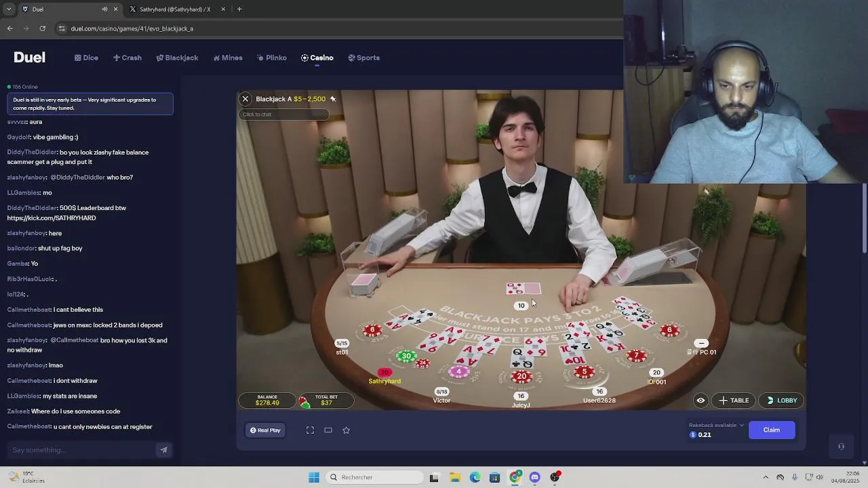
Task: Open OBS from the taskbar
Action: (555, 477)
